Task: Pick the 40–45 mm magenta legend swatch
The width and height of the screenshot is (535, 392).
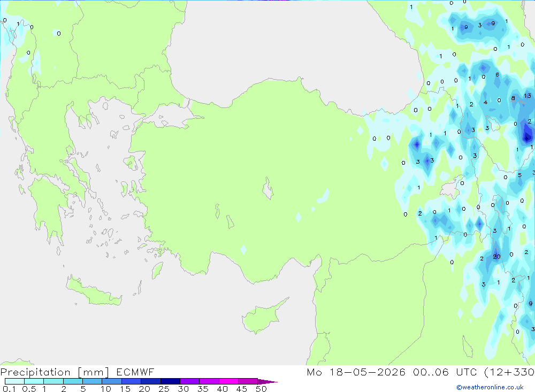Action: point(228,381)
